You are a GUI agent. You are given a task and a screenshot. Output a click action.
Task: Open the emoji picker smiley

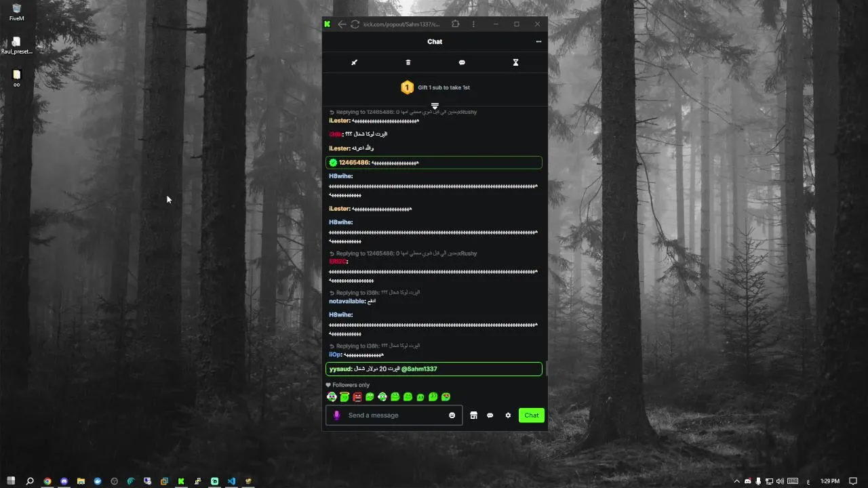(452, 415)
